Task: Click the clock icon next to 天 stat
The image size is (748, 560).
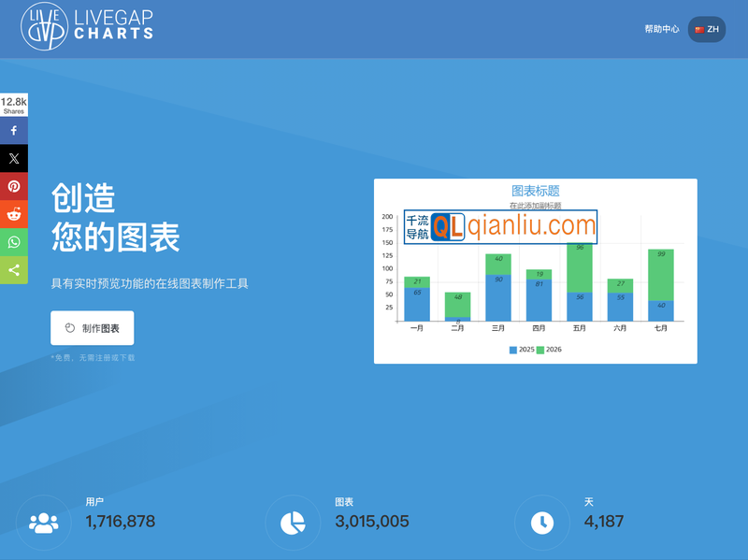Action: pos(541,522)
